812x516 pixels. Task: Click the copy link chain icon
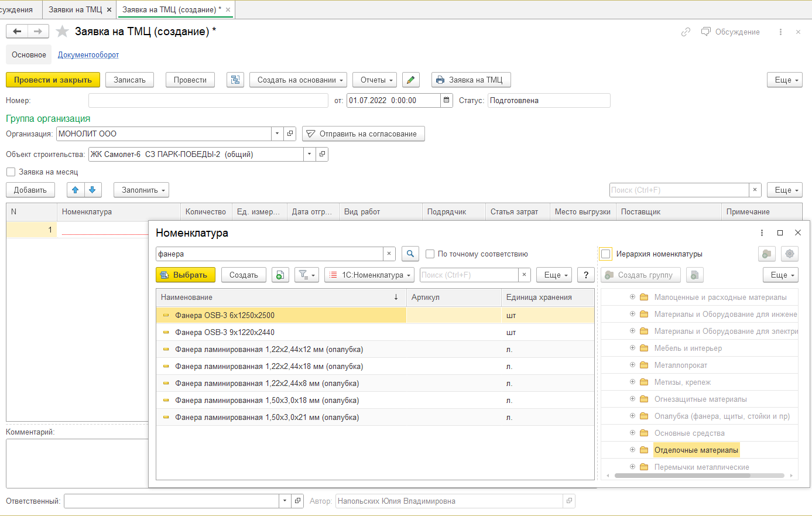[x=686, y=32]
